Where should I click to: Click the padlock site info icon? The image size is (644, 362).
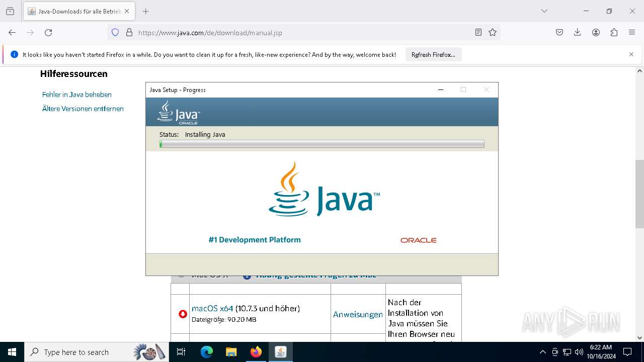click(x=129, y=32)
